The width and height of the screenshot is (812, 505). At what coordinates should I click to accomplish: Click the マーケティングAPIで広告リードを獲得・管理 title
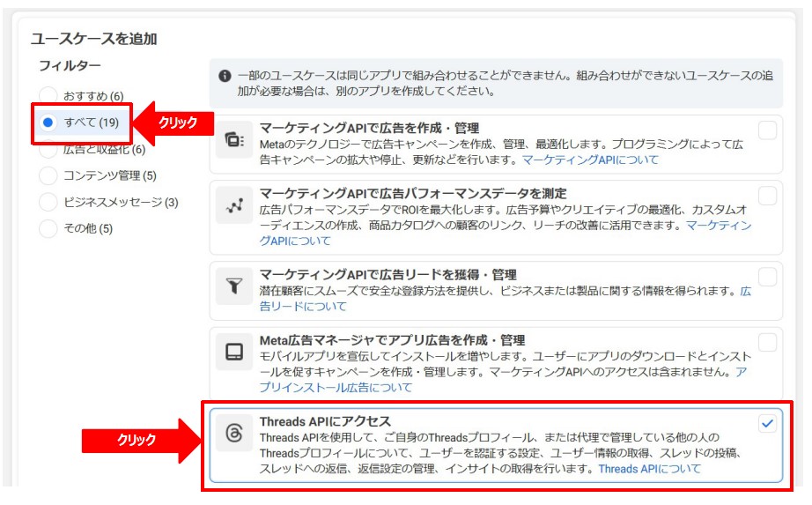(388, 275)
